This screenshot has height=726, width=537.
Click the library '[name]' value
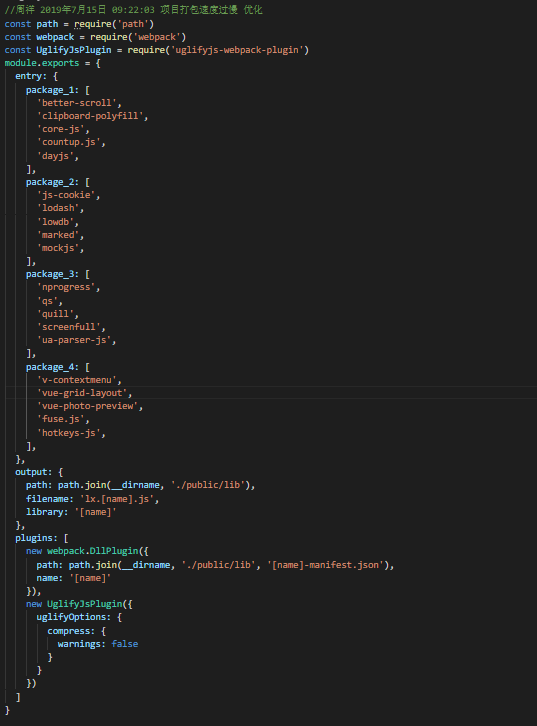(x=95, y=512)
